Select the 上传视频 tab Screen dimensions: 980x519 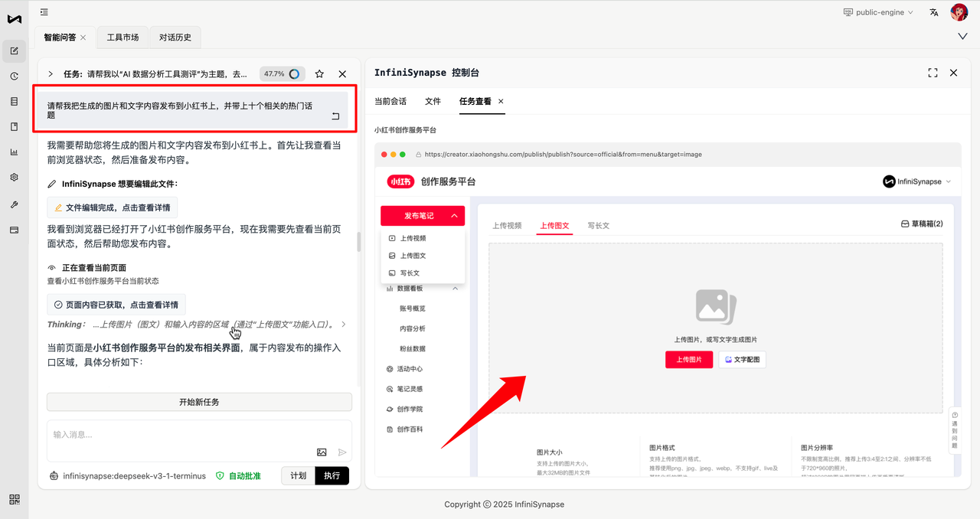coord(507,226)
